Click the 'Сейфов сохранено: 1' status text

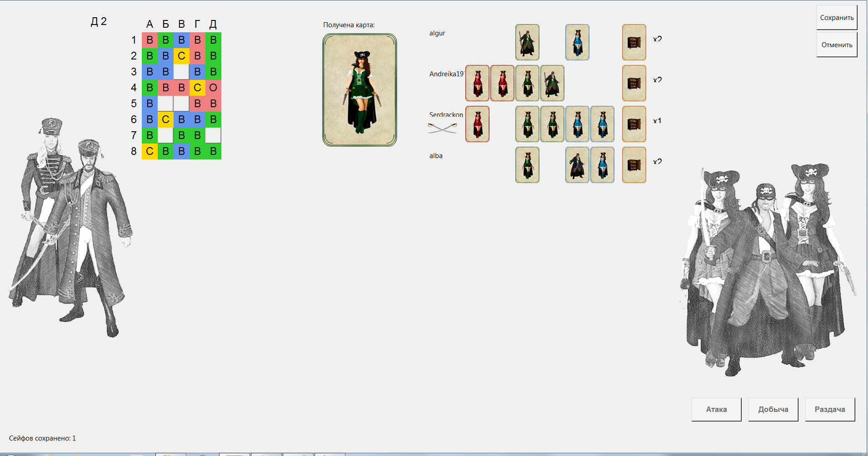(x=42, y=438)
